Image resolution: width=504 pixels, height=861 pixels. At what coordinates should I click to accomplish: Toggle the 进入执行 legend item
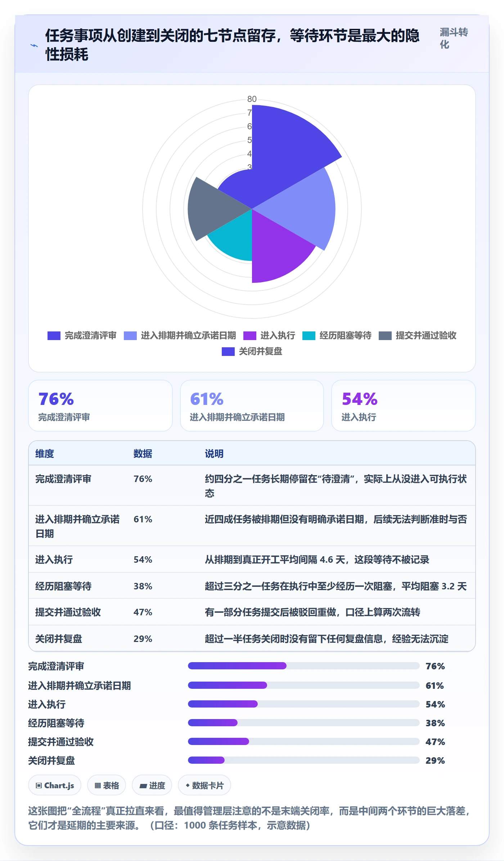269,336
